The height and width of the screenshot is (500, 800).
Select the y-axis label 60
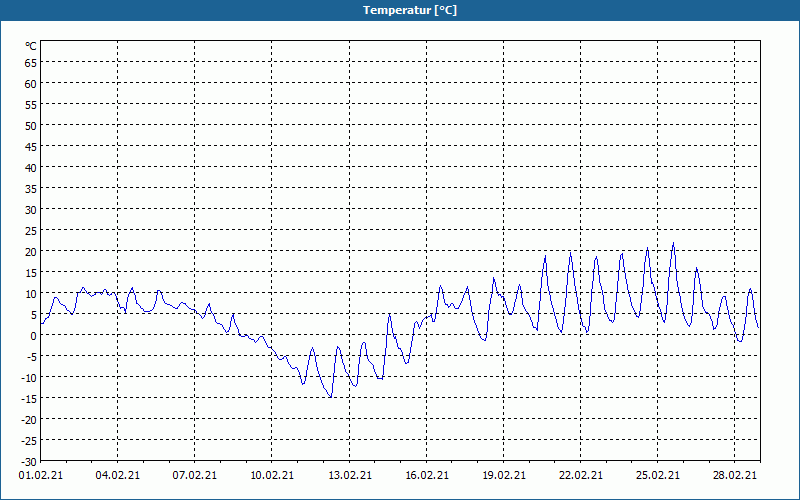31,84
